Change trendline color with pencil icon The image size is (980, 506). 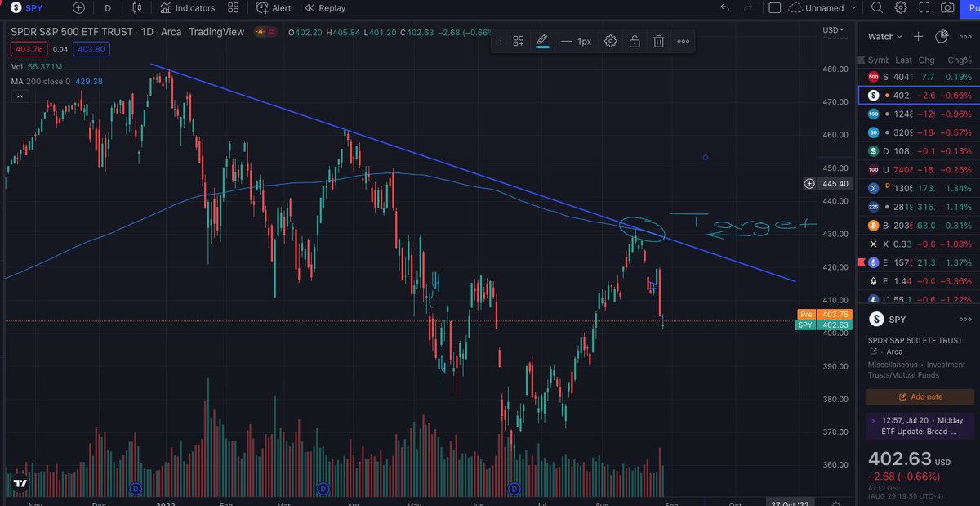pyautogui.click(x=542, y=41)
